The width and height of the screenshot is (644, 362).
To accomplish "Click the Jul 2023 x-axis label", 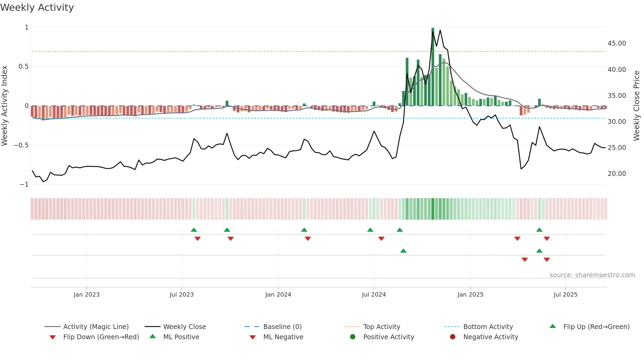I will (x=182, y=294).
